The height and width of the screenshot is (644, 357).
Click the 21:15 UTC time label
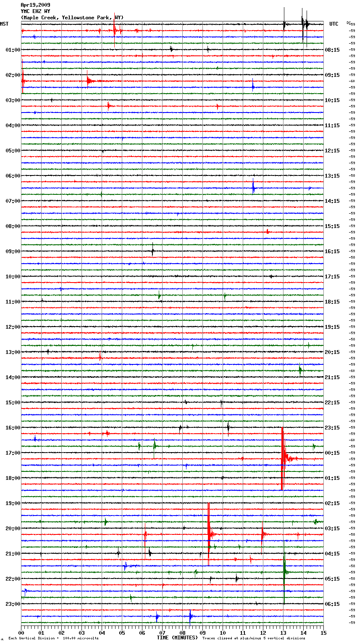pos(332,377)
